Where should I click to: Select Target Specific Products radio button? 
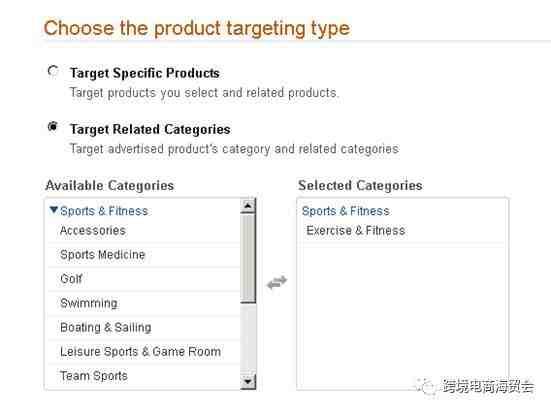tap(53, 71)
